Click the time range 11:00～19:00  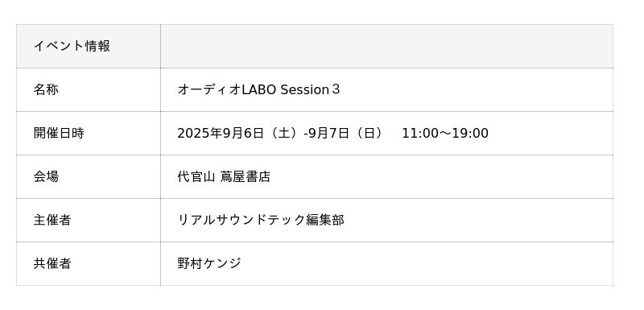pos(445,133)
